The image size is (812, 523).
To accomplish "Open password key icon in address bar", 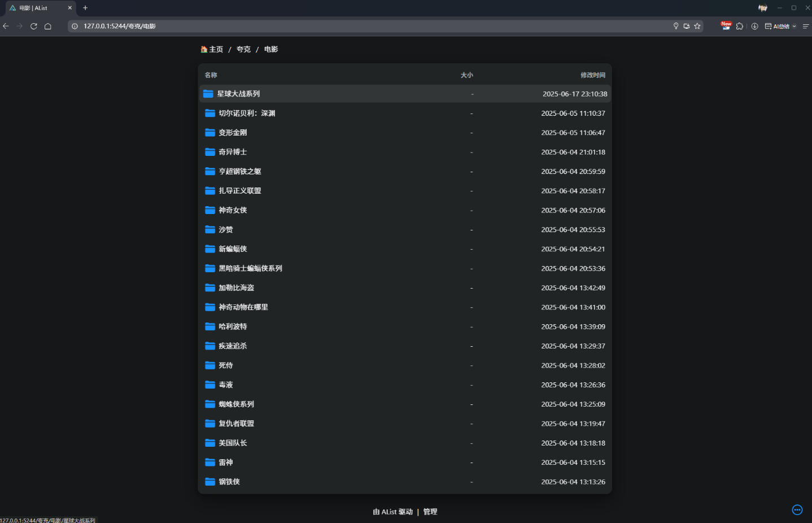I will coord(676,26).
